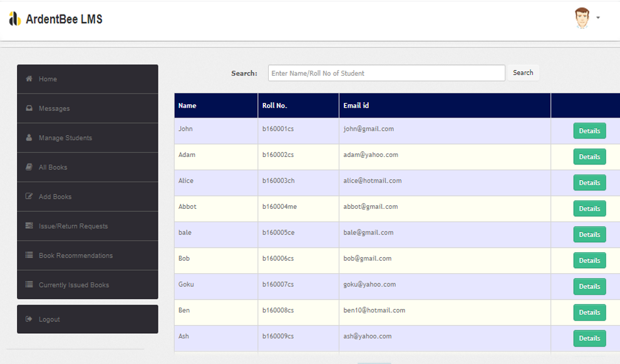
Task: Click the caret next to the avatar
Action: (x=598, y=18)
